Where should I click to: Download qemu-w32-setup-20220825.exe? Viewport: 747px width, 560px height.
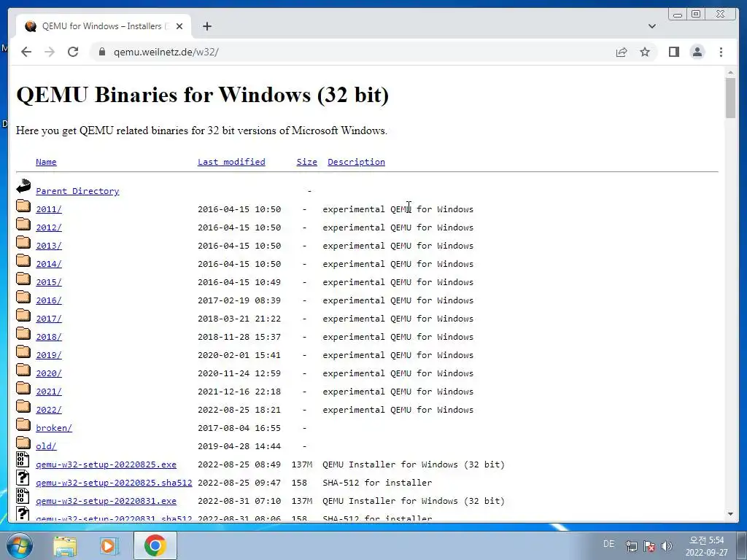[107, 464]
